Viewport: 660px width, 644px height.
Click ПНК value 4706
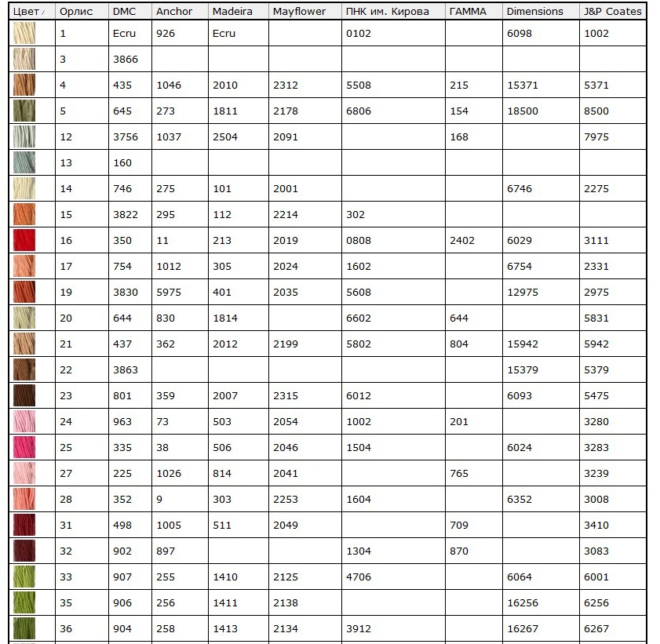coord(359,577)
